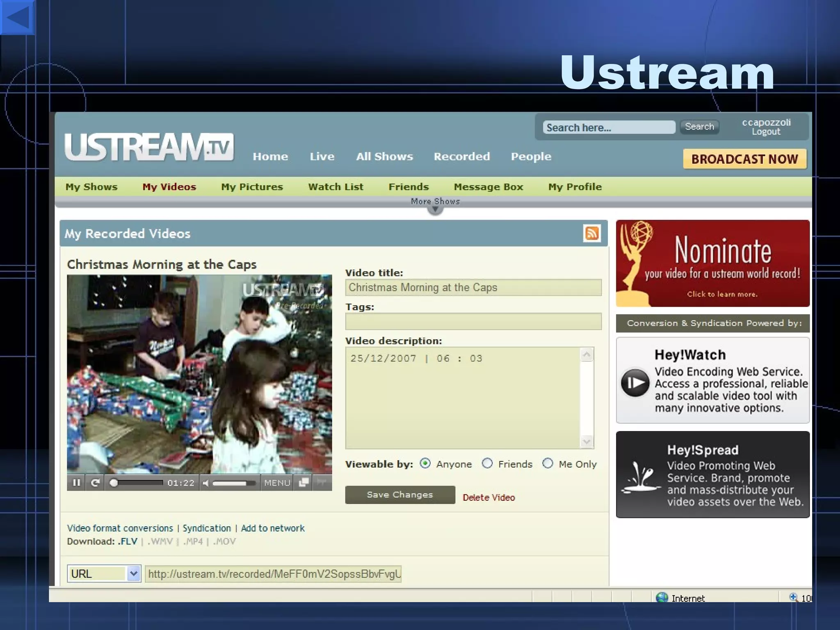Select Friends viewable option

tap(487, 463)
